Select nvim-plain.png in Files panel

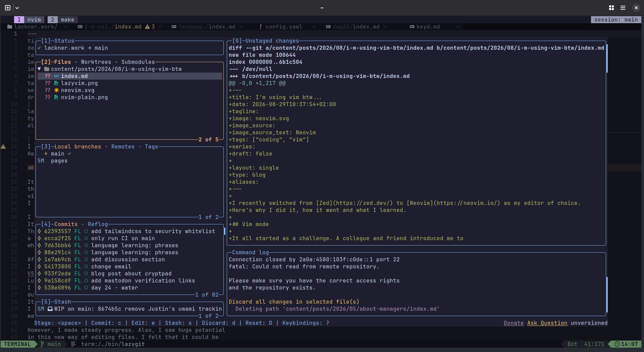point(130,97)
